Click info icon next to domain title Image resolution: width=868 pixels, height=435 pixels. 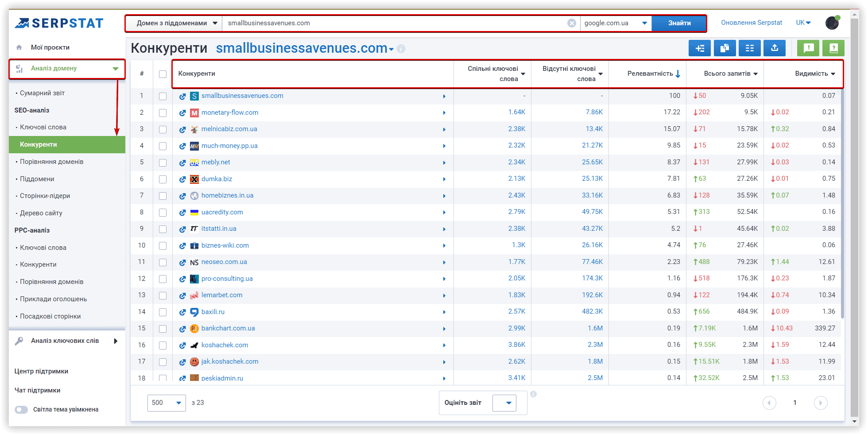click(x=401, y=49)
